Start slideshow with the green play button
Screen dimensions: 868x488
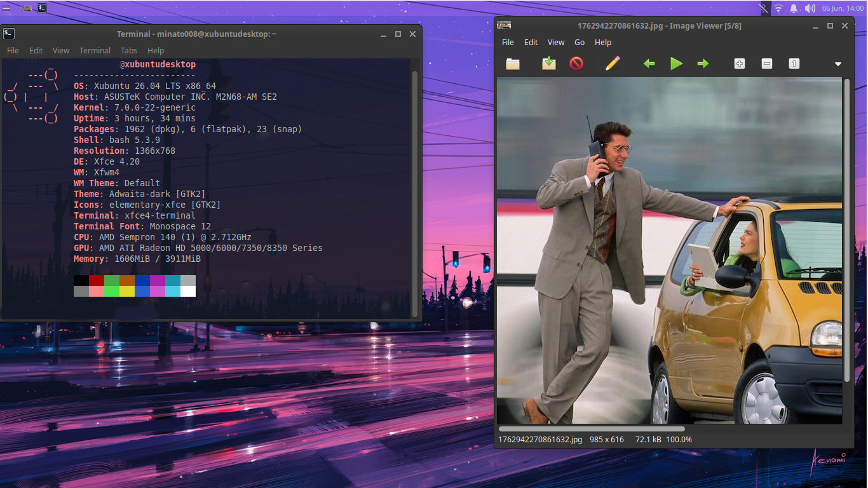(676, 64)
